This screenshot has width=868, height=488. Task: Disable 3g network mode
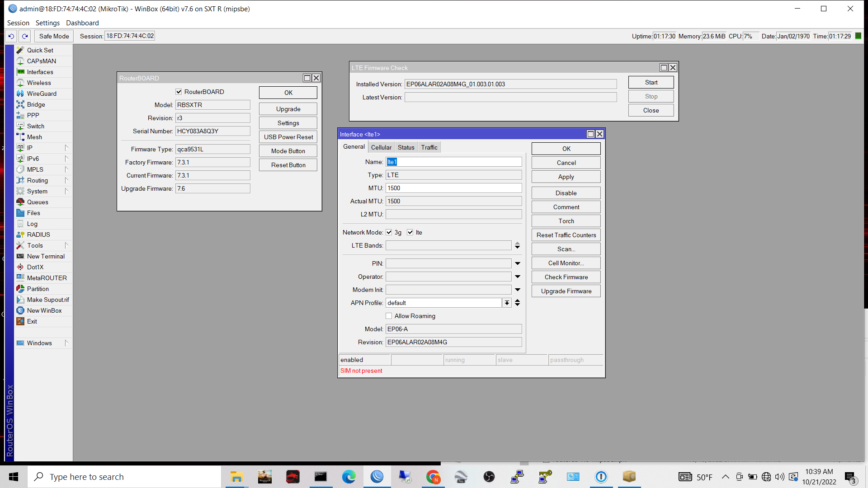click(x=389, y=232)
